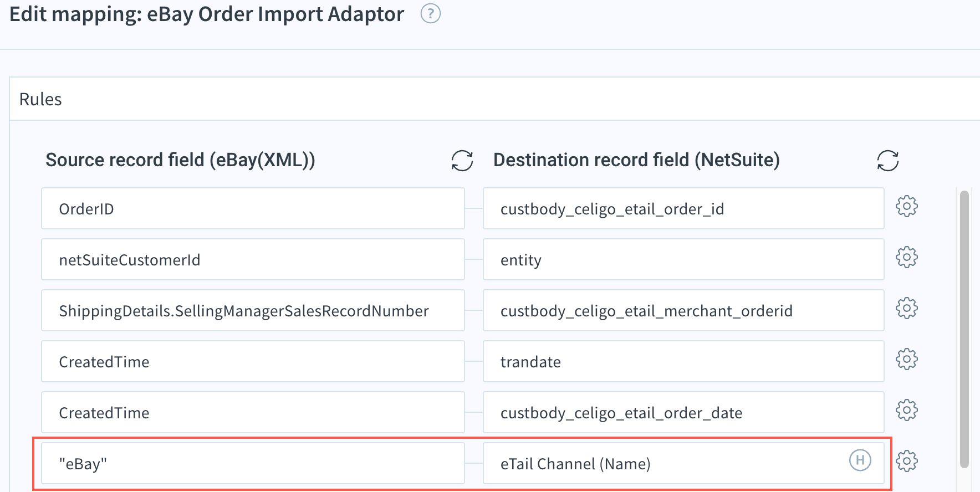The width and height of the screenshot is (980, 492).
Task: Open settings gear for the etail_order_date mapping
Action: 907,410
